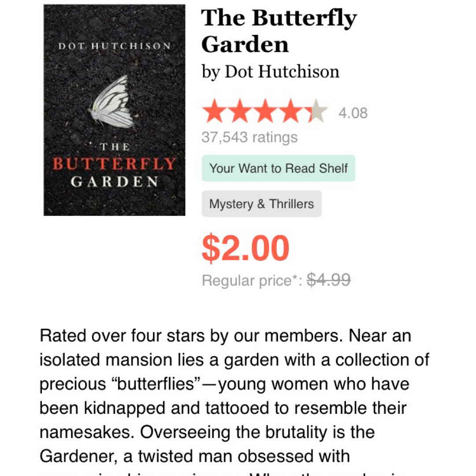Click Your Want to Read Shelf button
This screenshot has width=476, height=476.
coord(279,168)
